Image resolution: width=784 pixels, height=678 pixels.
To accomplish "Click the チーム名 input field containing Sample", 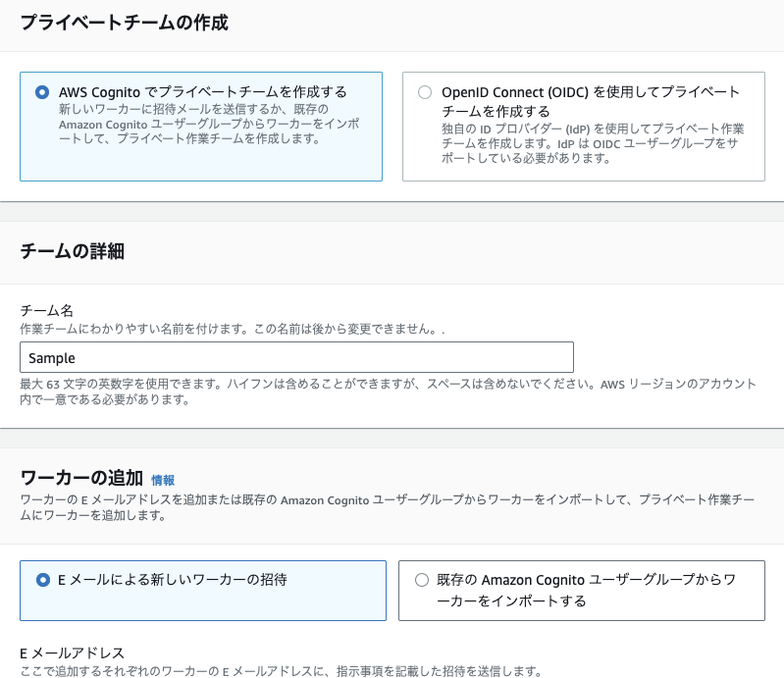I will coord(296,357).
